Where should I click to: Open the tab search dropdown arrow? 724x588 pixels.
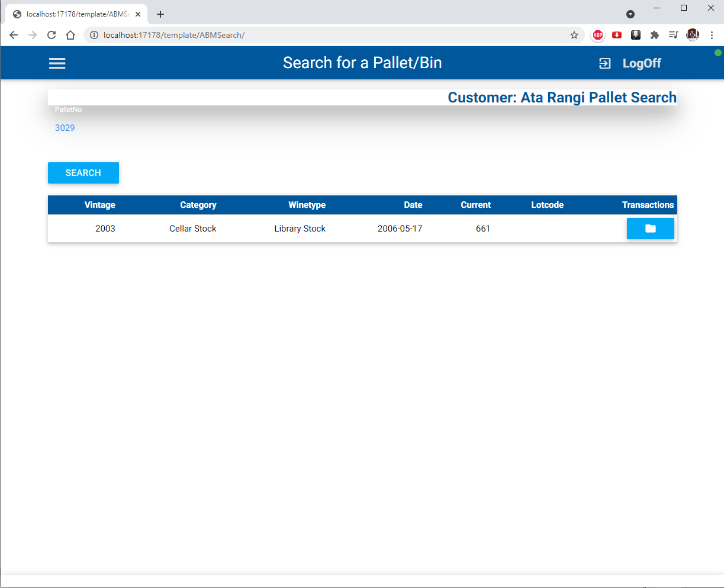point(630,14)
